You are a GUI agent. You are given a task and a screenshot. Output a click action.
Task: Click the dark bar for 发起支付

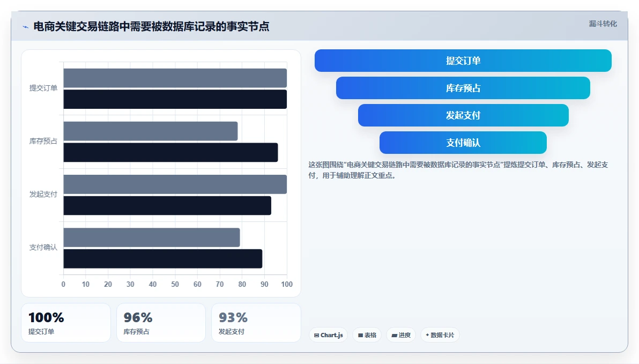[x=167, y=205]
